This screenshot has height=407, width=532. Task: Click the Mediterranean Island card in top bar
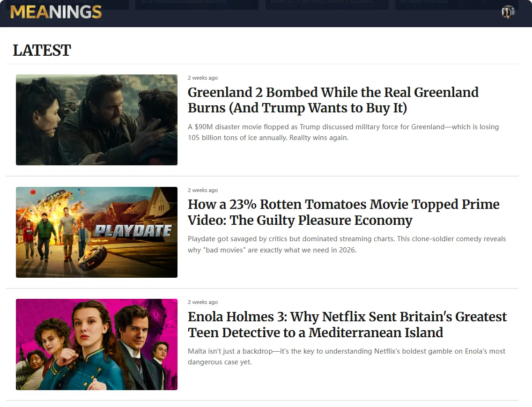(x=196, y=4)
